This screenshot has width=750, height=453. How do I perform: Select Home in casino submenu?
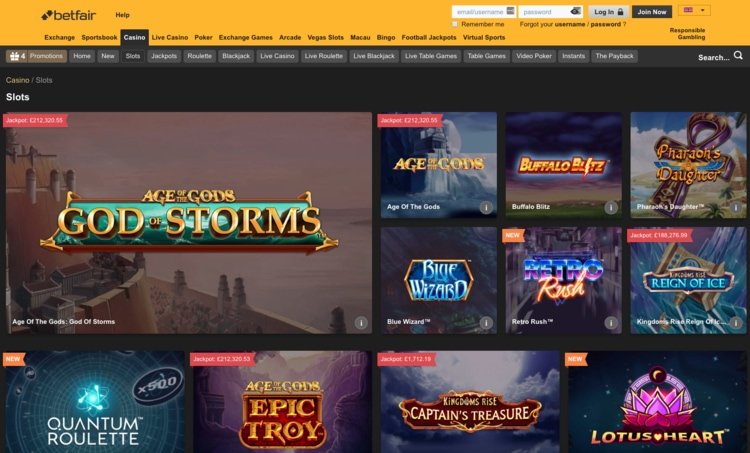click(82, 56)
